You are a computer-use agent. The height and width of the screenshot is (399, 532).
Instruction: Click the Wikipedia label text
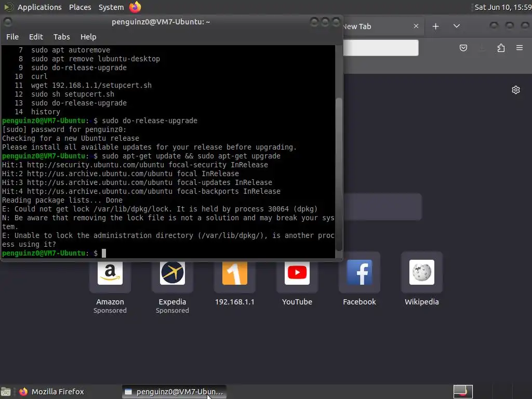click(422, 302)
